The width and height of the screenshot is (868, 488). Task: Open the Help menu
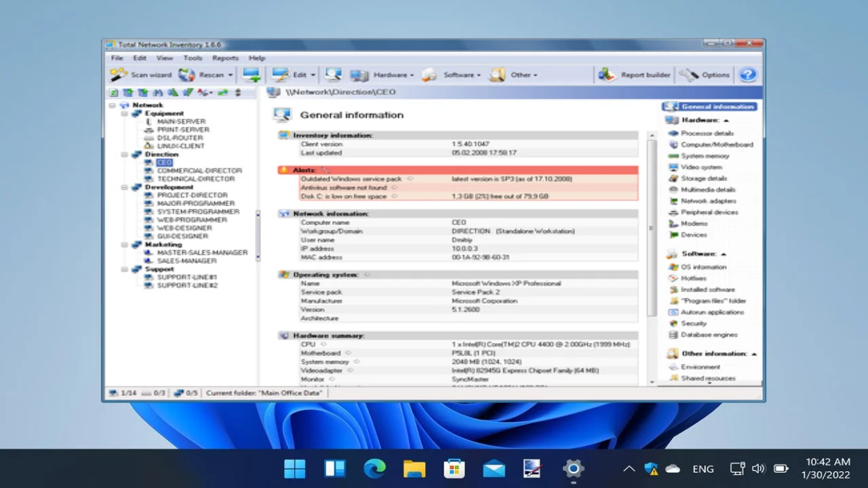(x=257, y=58)
